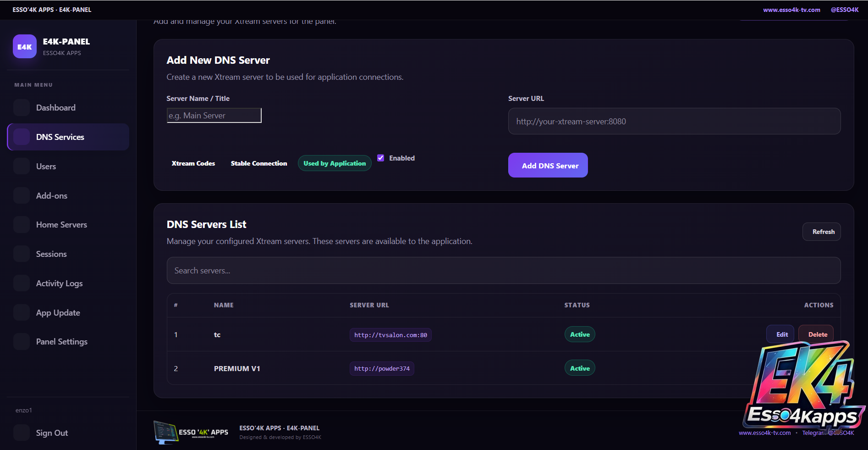Toggle the Enabled checkbox
Viewport: 868px width, 450px height.
tap(380, 158)
